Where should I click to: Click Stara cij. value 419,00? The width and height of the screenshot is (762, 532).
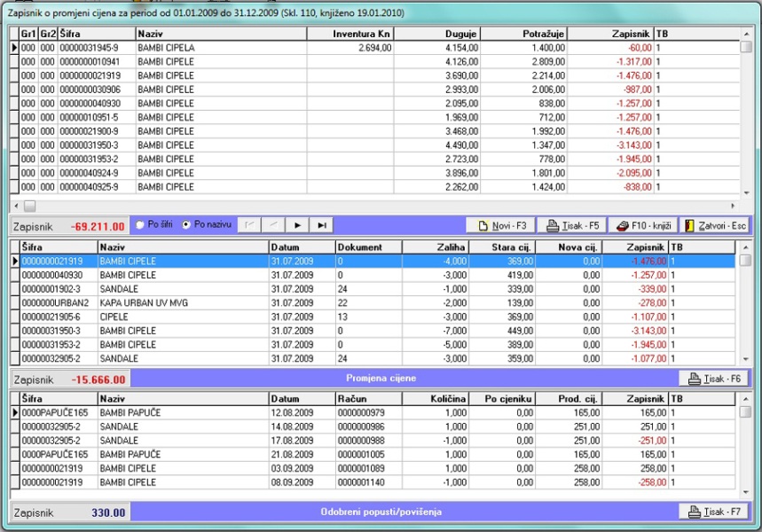[502, 275]
